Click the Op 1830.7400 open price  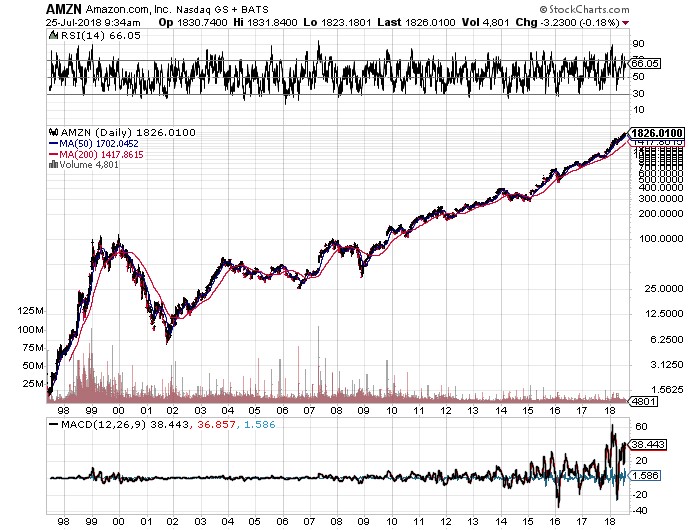[193, 22]
